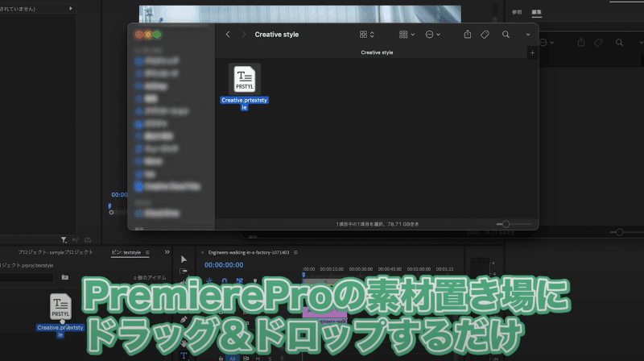The width and height of the screenshot is (644, 361).
Task: Click Share icon in the background Finder window
Action: point(580,43)
